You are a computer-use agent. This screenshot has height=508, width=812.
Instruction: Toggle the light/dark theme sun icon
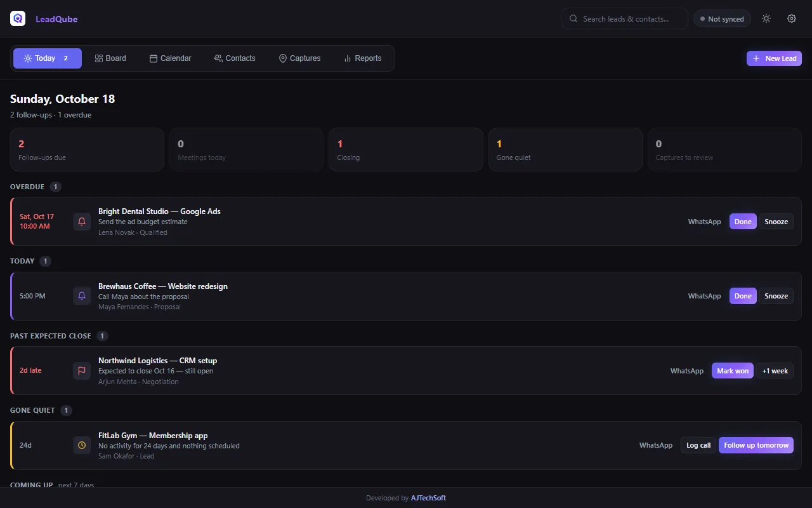(x=766, y=19)
